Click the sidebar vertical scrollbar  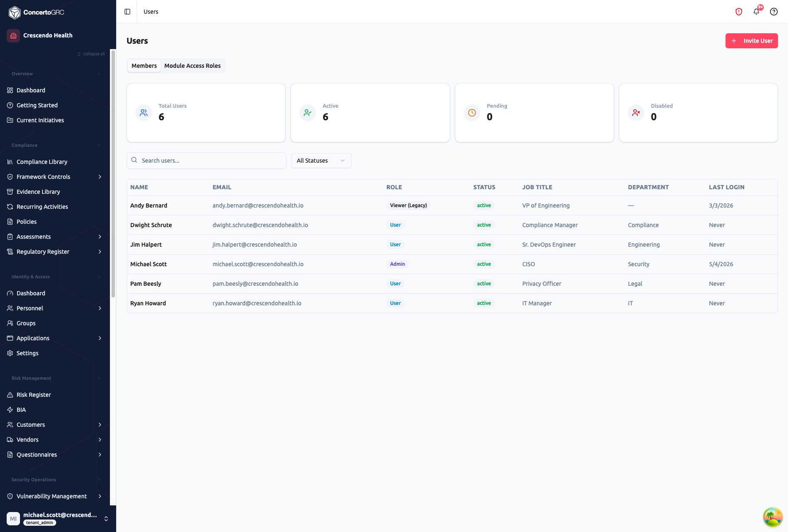[x=113, y=174]
